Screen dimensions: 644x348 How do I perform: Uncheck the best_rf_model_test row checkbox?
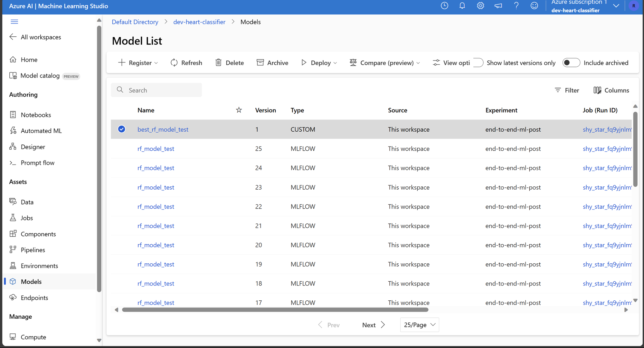(121, 129)
